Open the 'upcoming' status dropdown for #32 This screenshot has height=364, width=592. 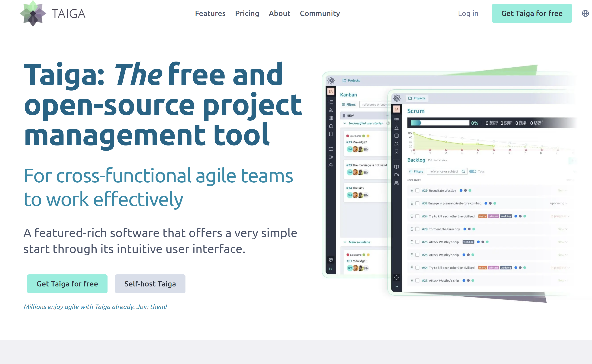pyautogui.click(x=559, y=203)
